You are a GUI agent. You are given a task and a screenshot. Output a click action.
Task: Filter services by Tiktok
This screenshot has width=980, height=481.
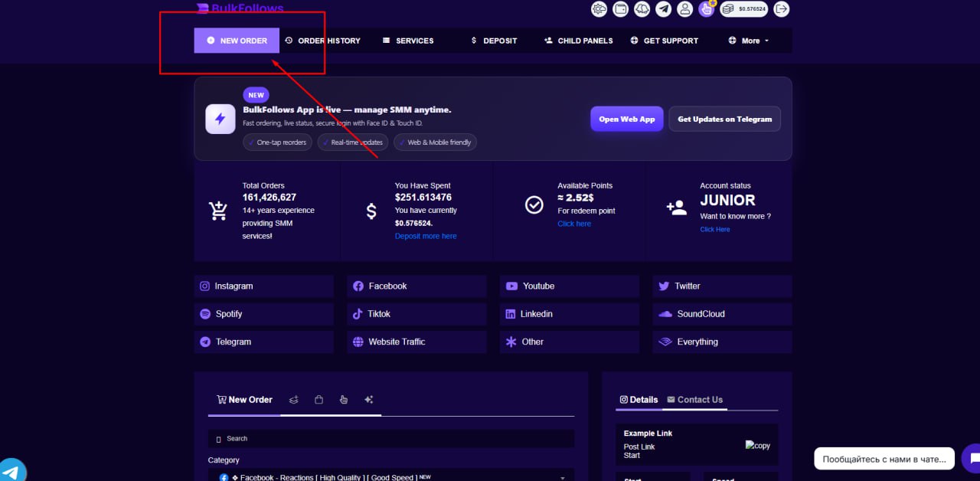[416, 314]
